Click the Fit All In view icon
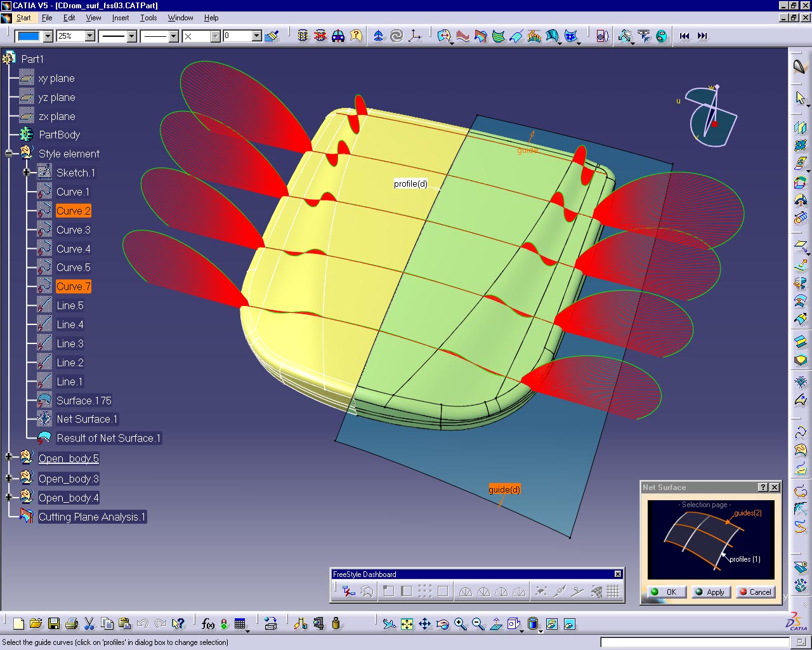 (x=407, y=624)
